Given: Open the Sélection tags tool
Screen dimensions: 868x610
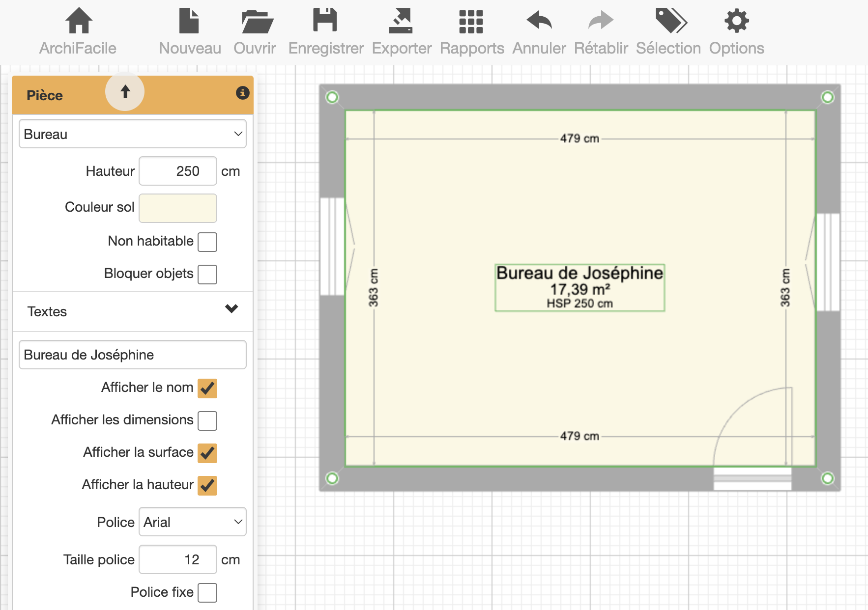Looking at the screenshot, I should 669,22.
